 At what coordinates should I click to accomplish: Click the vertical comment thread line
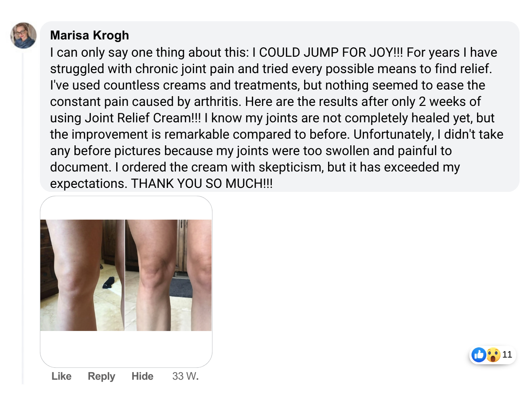(x=23, y=217)
